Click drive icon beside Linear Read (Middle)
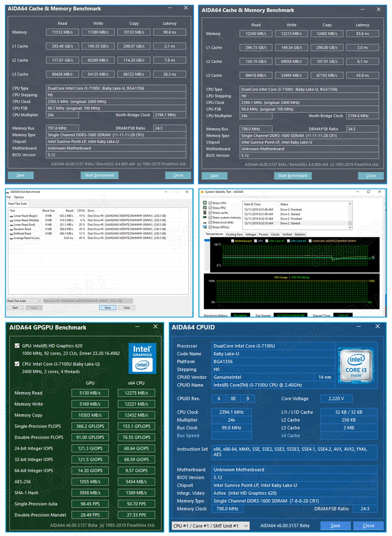 (11, 220)
